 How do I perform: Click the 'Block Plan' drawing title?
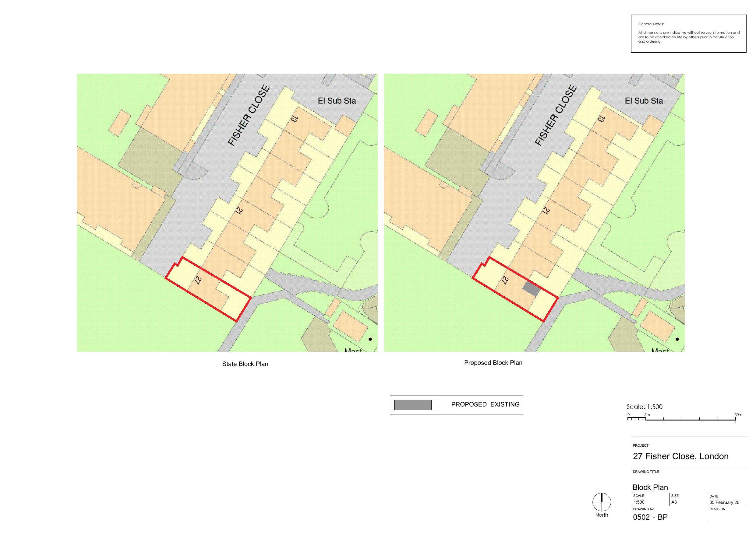[x=650, y=487]
